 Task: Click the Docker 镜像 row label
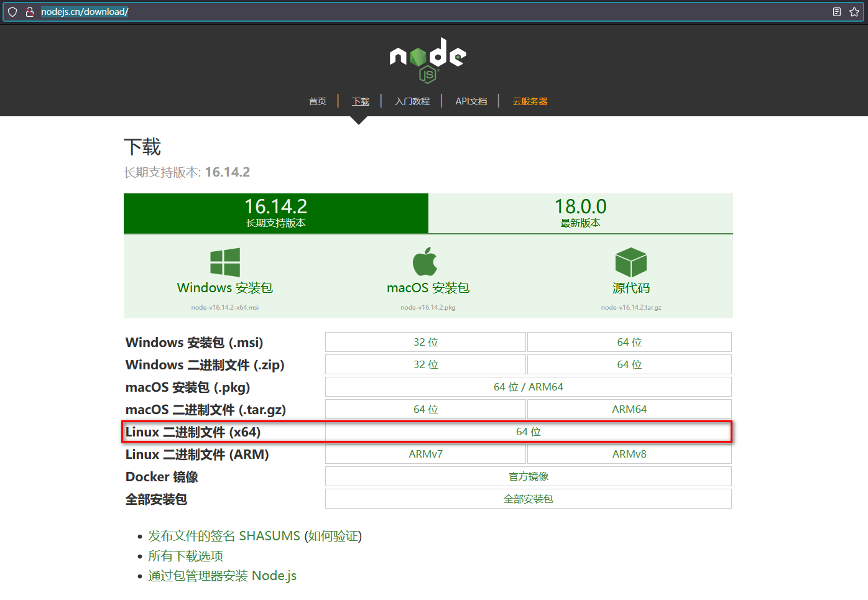tap(162, 477)
